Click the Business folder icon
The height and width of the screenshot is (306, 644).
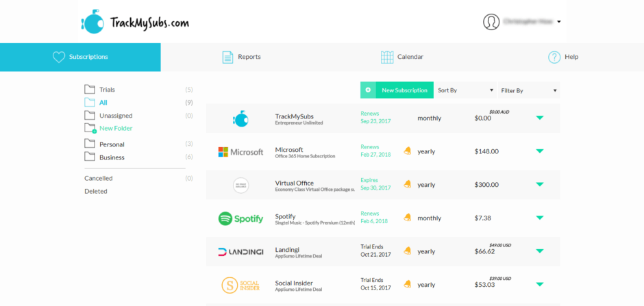click(x=90, y=157)
